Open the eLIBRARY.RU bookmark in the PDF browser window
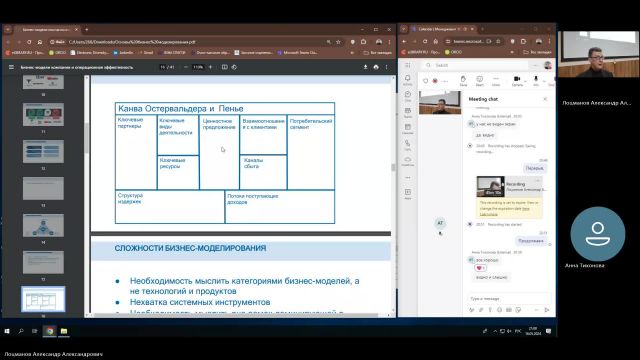 pos(24,53)
